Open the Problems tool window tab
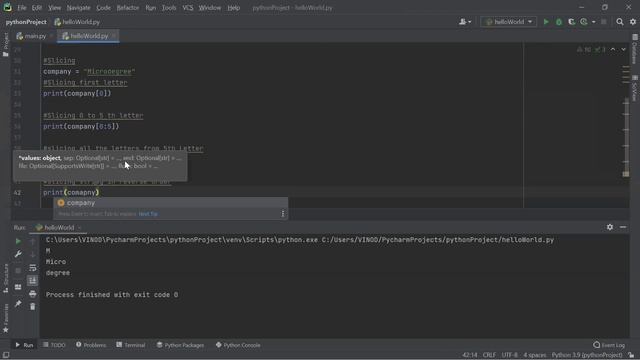The image size is (640, 360). [x=91, y=345]
